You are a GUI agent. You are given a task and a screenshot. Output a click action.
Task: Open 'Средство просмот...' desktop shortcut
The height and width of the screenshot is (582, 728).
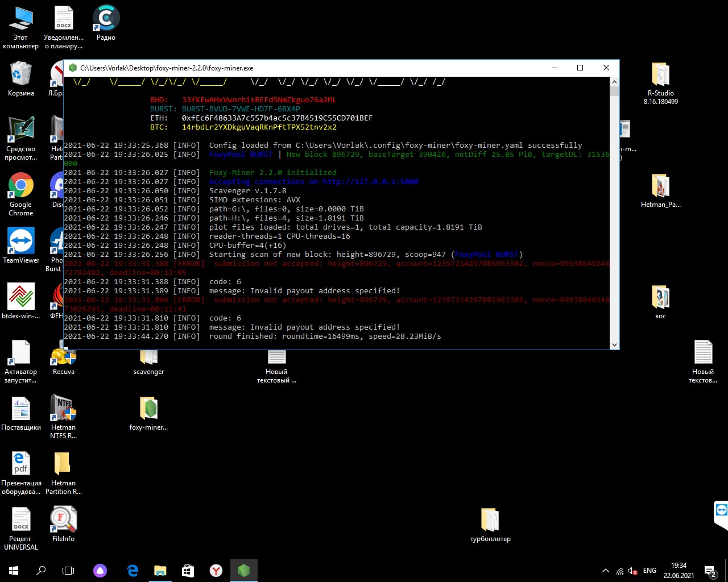(x=21, y=139)
